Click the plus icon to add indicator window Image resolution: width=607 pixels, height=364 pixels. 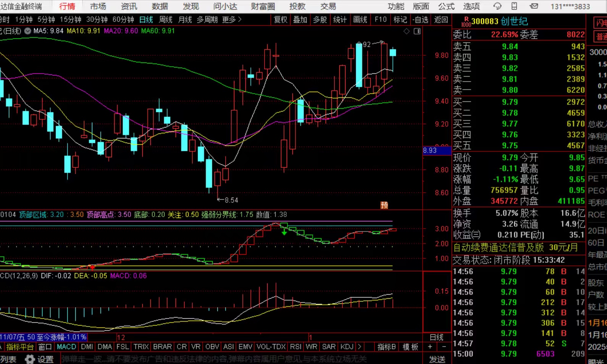pos(430,346)
